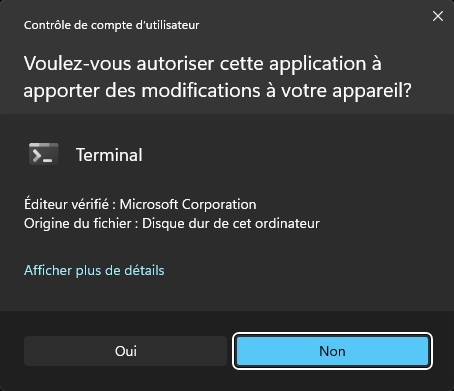Click the Disque dur de cet ordinateur text
Viewport: 454px width, 391px height.
tap(231, 223)
